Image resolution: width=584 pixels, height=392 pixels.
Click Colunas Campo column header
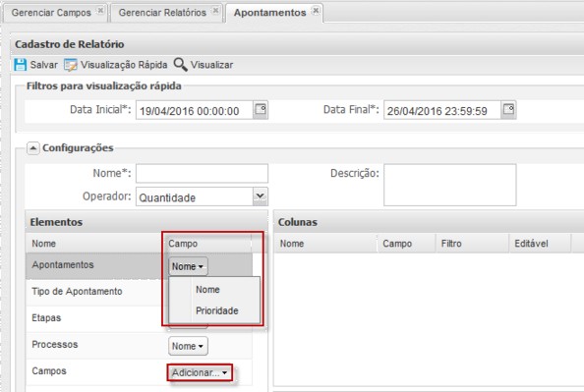[x=406, y=244]
